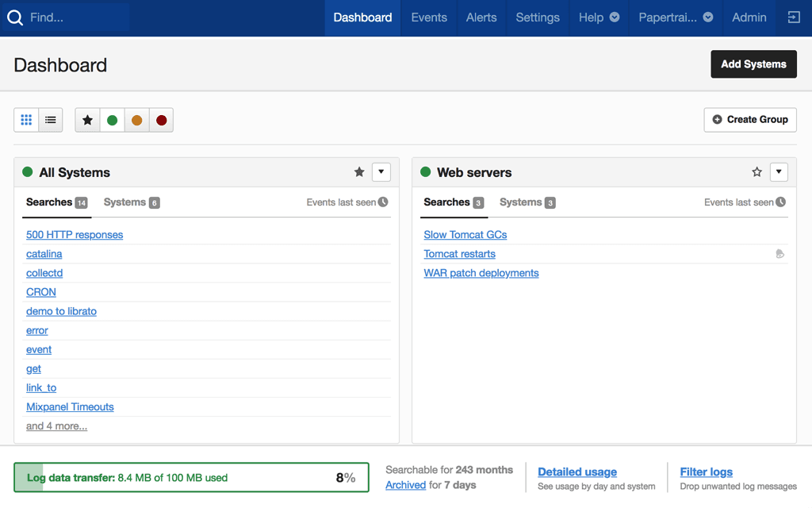Open the '500 HTTP responses' saved search
The height and width of the screenshot is (508, 812).
(75, 234)
